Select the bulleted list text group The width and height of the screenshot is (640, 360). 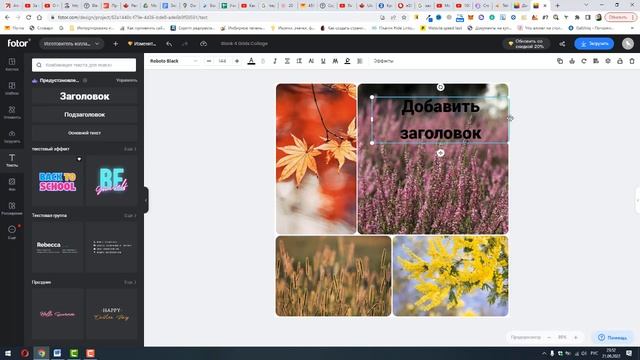(111, 247)
